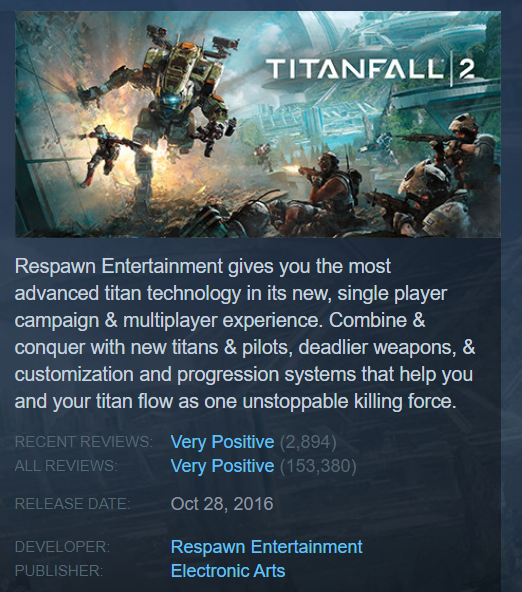This screenshot has width=522, height=592.
Task: Click the RECENT REVIEWS label
Action: coord(84,442)
